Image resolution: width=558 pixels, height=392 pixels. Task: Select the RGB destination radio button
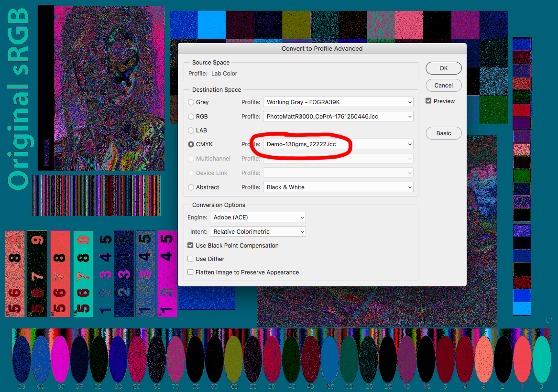[191, 116]
